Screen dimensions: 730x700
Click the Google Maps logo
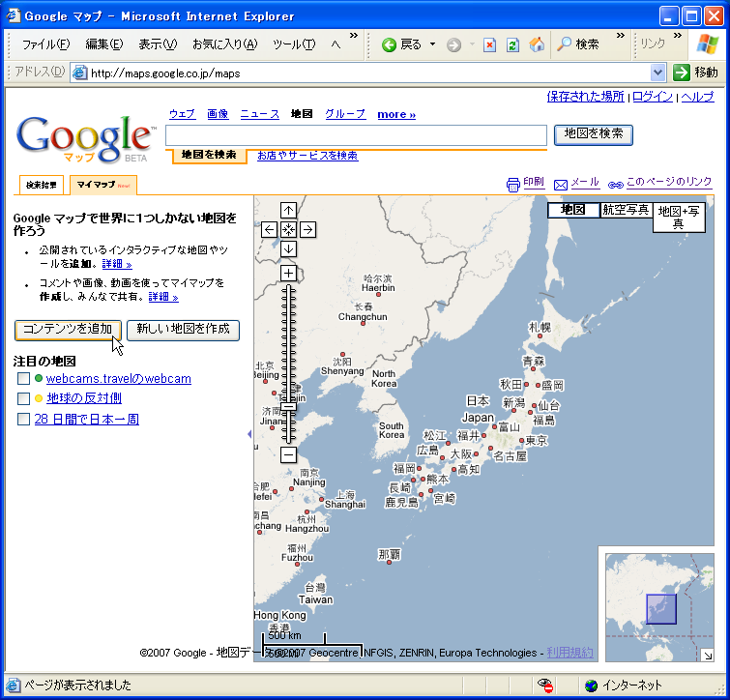click(x=84, y=138)
